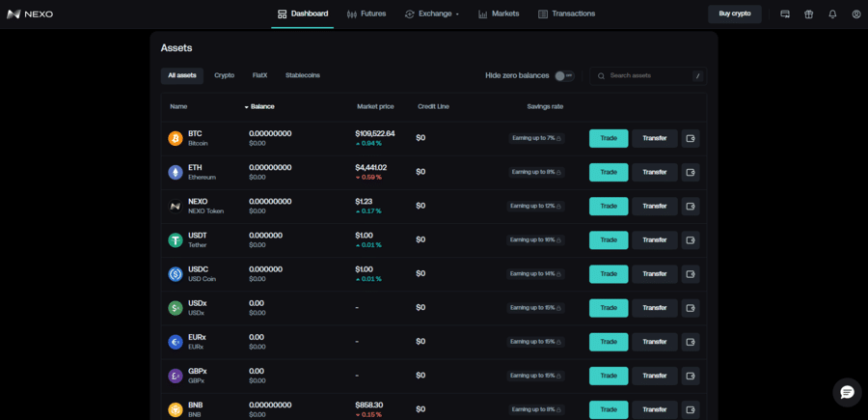Click the GBPx coin icon

176,376
